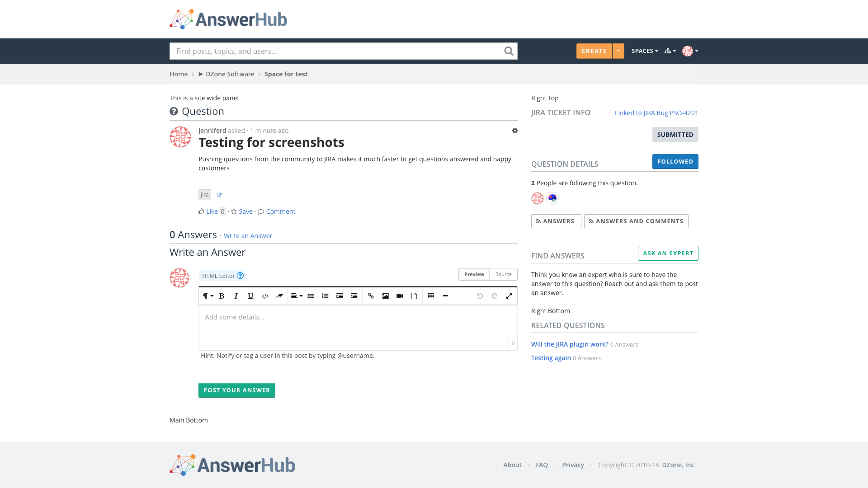This screenshot has width=868, height=488.
Task: Open the user avatar account menu
Action: point(690,51)
